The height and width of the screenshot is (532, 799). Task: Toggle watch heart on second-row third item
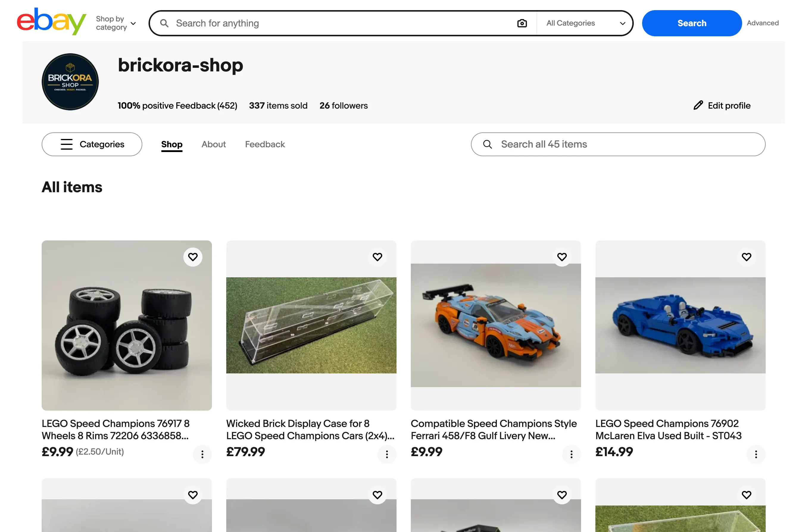[x=562, y=495]
